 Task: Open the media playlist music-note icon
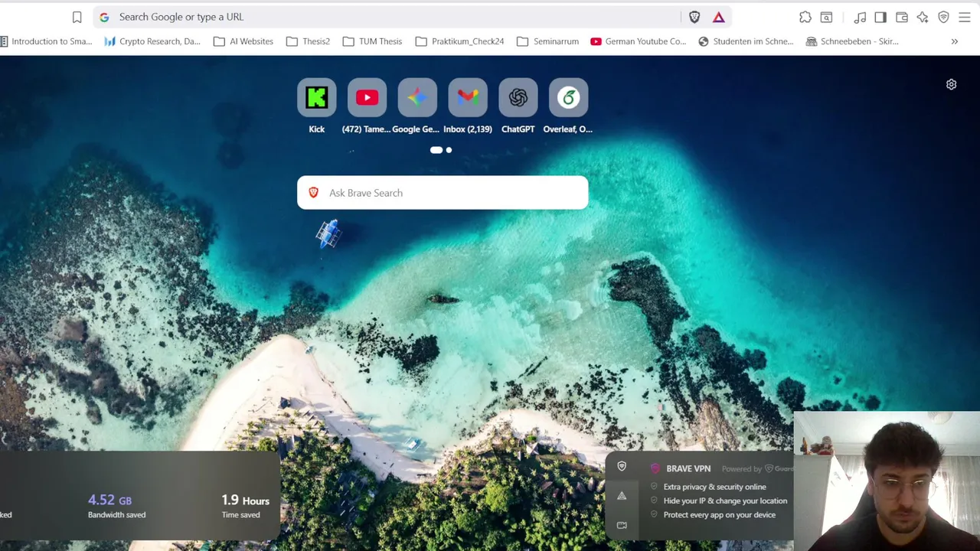[x=861, y=17]
